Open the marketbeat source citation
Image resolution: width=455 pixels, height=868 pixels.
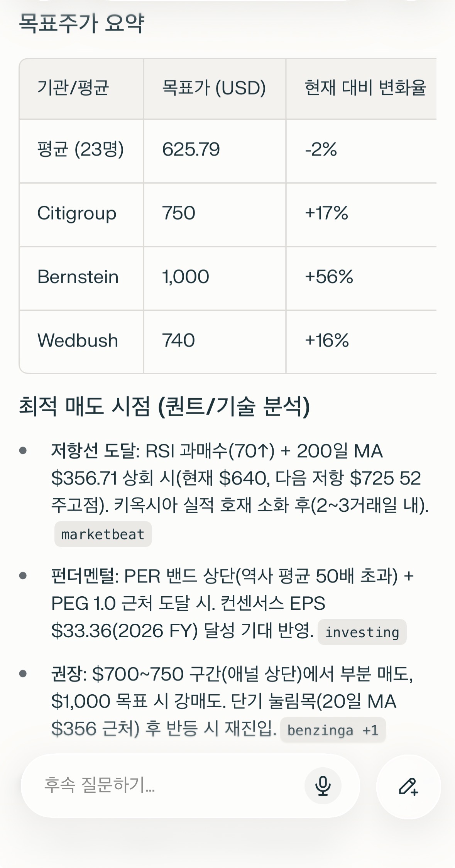coord(103,535)
